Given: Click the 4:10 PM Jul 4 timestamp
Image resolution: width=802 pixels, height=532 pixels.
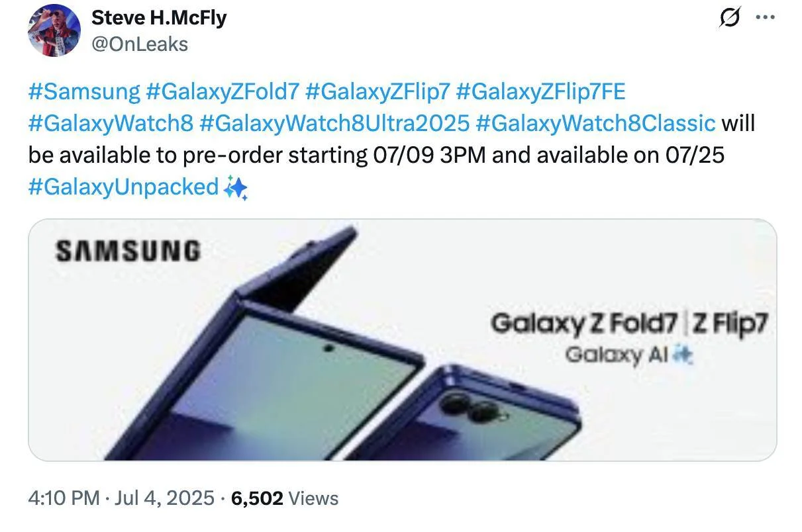Looking at the screenshot, I should click(x=121, y=498).
